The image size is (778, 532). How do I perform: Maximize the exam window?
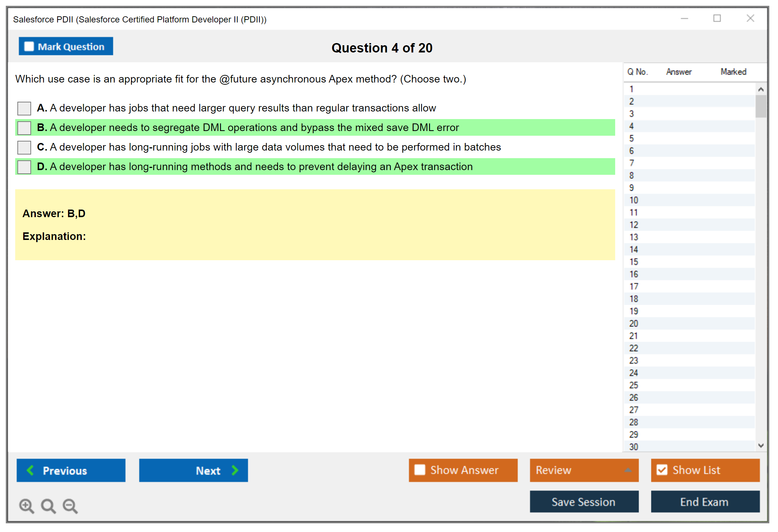[717, 18]
